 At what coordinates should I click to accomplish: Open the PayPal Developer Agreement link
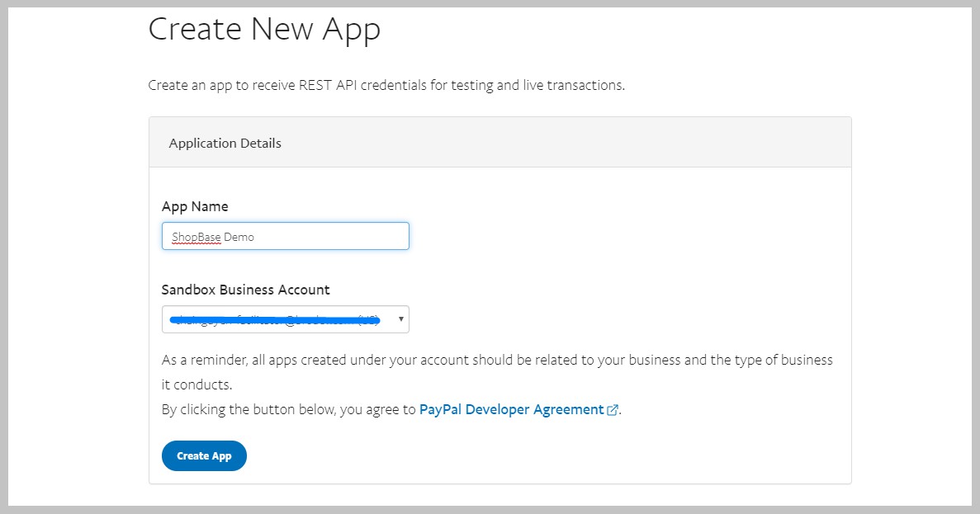click(x=511, y=409)
